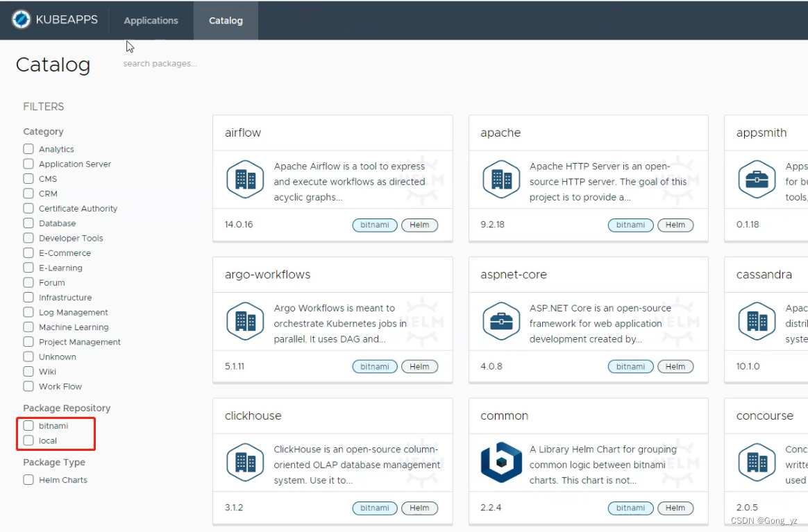Screen dimensions: 808x532
Task: Open the apache package title
Action: 500,133
